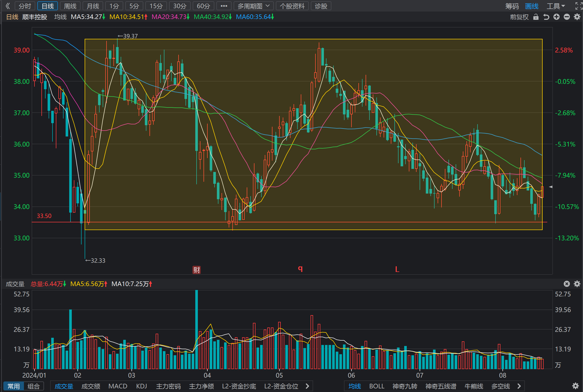Click the 32.33 low price annotation
The width and height of the screenshot is (583, 392).
95,261
